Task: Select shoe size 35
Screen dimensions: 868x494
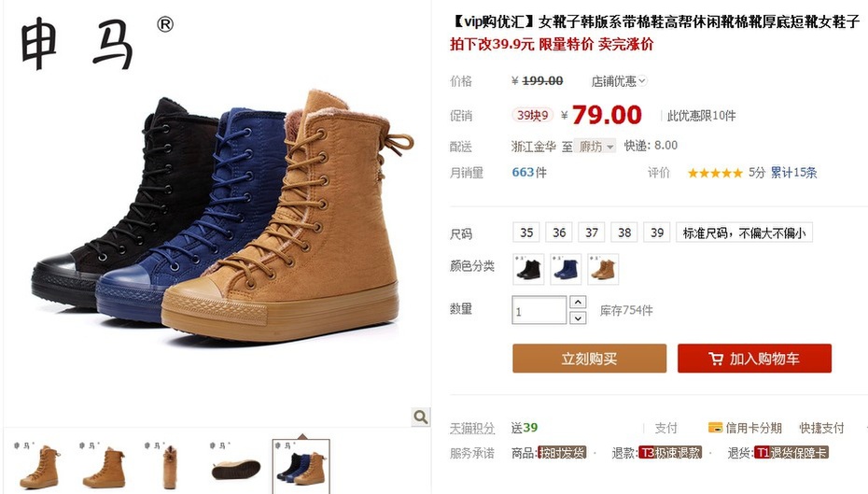Action: tap(526, 233)
